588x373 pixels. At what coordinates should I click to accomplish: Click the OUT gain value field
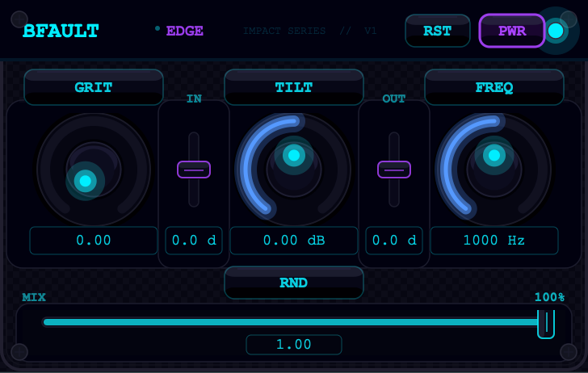[394, 241]
